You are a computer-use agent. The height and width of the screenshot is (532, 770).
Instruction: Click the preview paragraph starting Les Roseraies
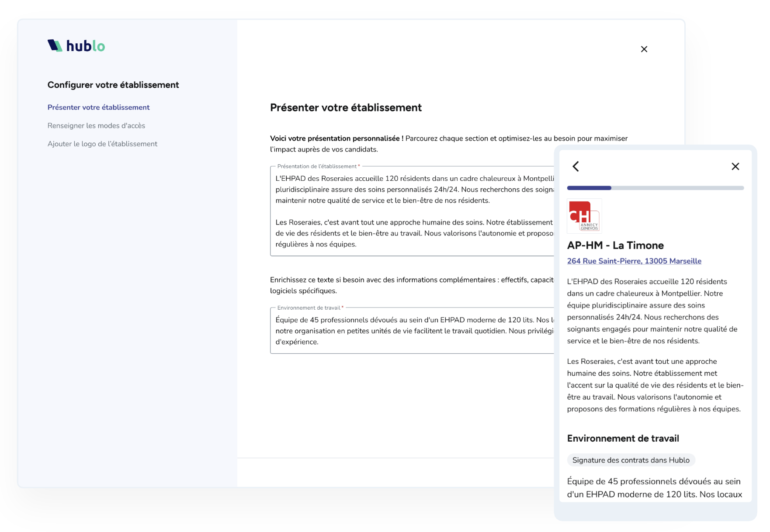[x=655, y=385]
